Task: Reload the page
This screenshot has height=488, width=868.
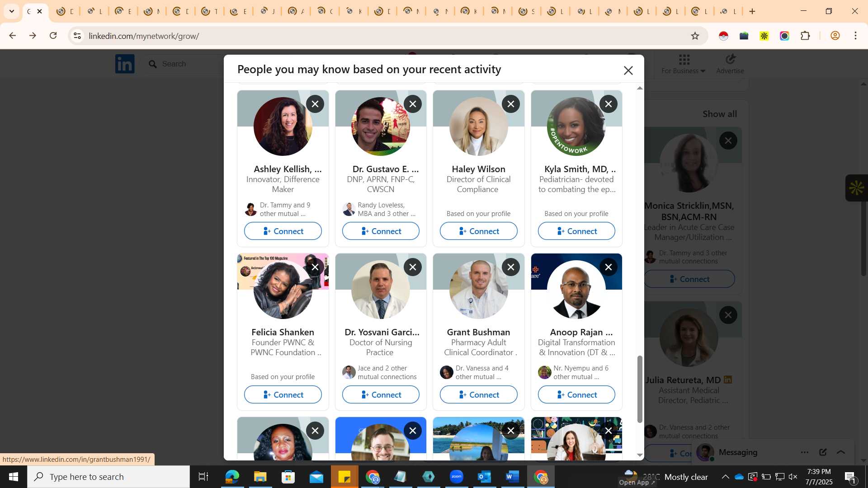Action: [x=53, y=36]
